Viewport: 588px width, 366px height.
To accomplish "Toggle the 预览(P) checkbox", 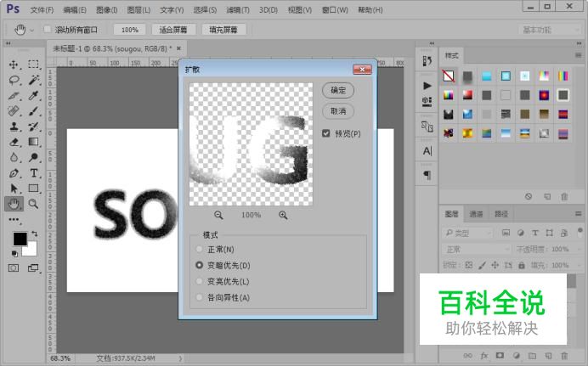I will click(x=326, y=133).
